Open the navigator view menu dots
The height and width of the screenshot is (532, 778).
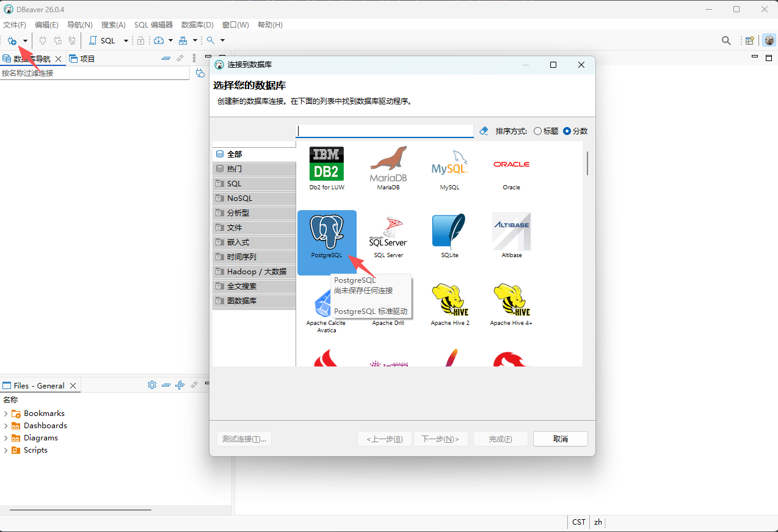click(x=194, y=59)
